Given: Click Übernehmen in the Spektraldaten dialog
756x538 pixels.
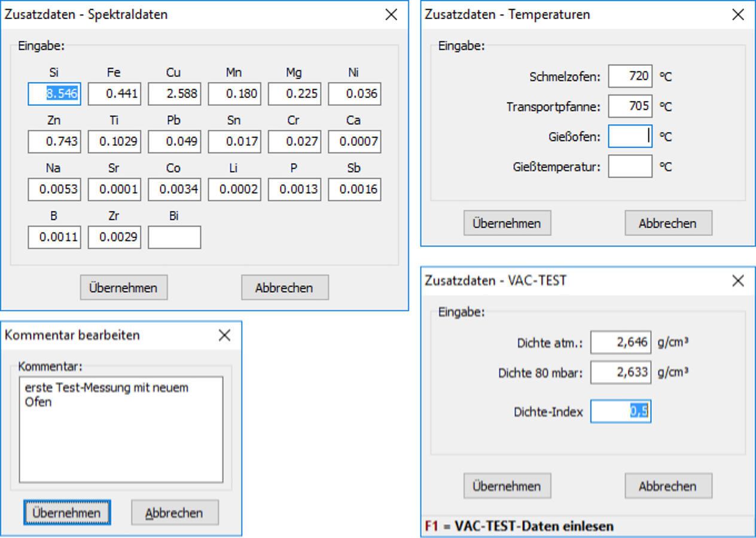Looking at the screenshot, I should coord(123,288).
